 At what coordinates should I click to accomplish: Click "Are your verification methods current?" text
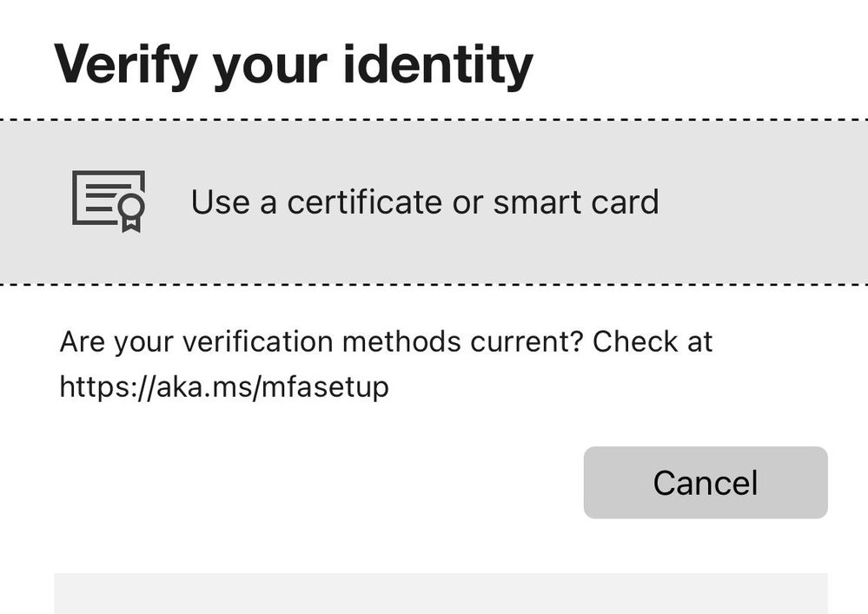[x=321, y=341]
